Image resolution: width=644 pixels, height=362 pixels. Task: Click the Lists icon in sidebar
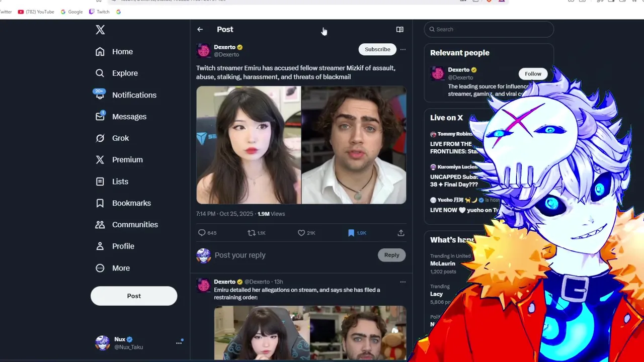[x=100, y=182]
